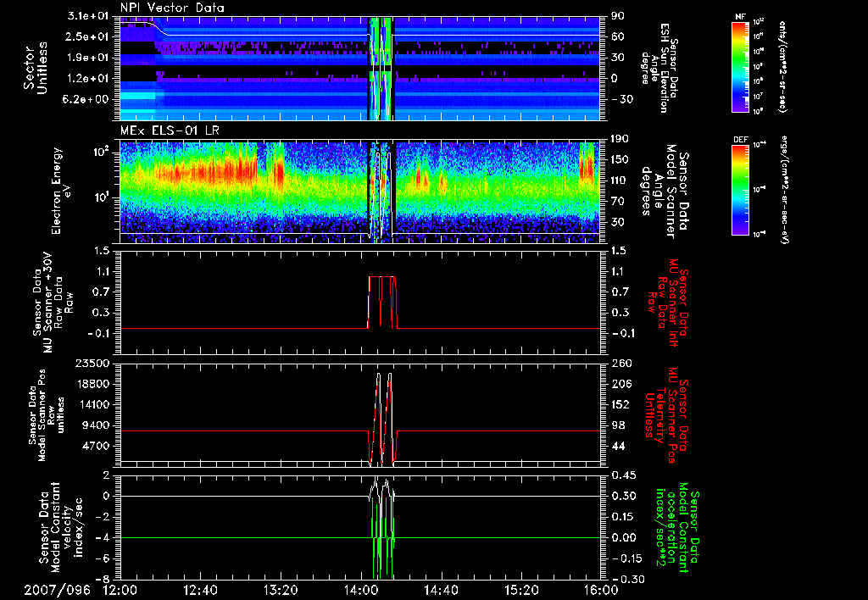868x600 pixels.
Task: Select the green 'Model Constant acceleration' title
Action: coord(676,529)
